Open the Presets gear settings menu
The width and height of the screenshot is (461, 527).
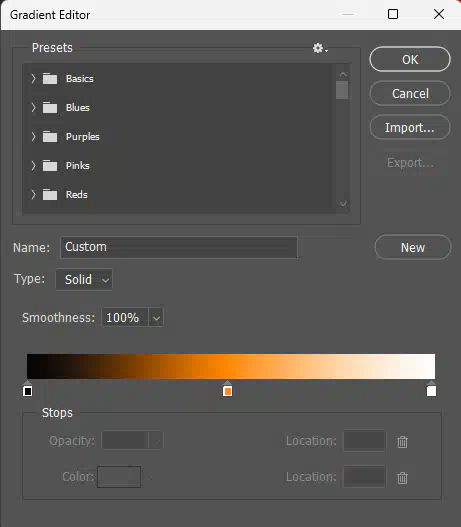tap(320, 48)
